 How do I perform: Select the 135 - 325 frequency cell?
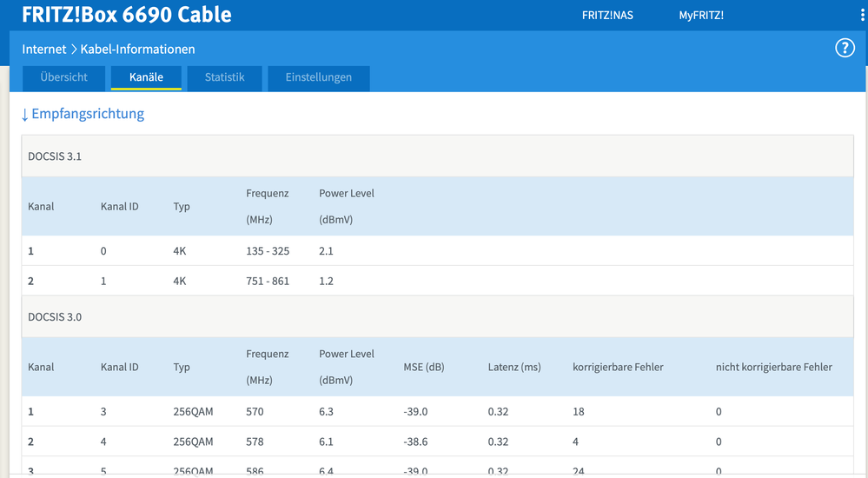(268, 251)
